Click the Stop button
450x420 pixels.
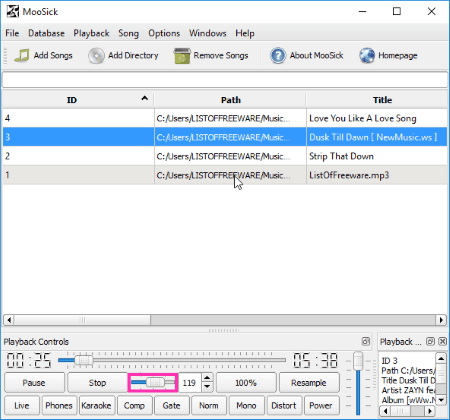pos(97,383)
